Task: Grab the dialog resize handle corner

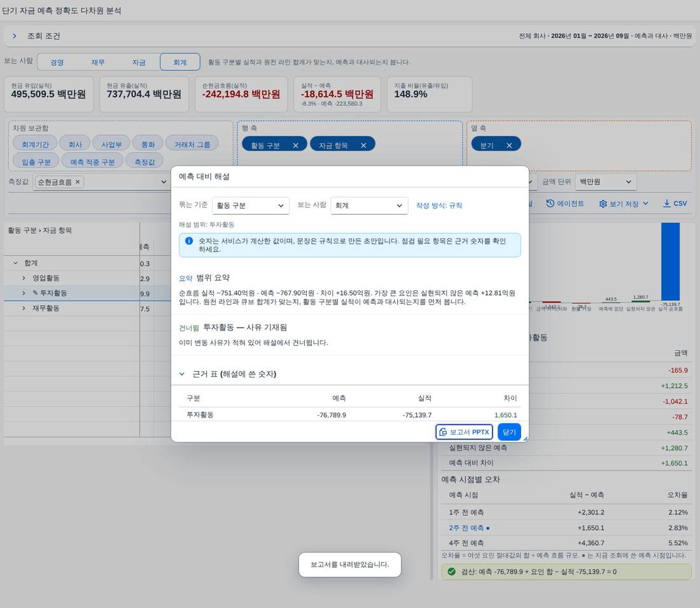Action: click(526, 439)
